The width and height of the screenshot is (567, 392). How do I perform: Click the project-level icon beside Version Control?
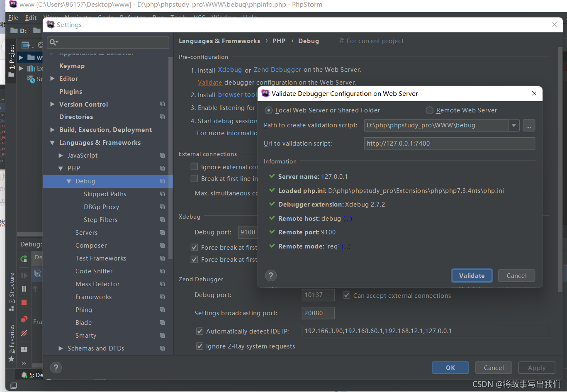pyautogui.click(x=162, y=104)
